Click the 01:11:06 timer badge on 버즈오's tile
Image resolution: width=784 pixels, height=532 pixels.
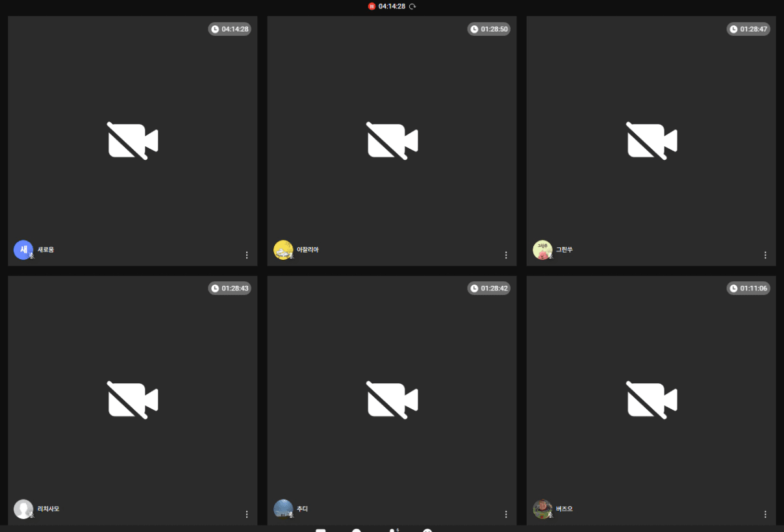click(x=748, y=288)
